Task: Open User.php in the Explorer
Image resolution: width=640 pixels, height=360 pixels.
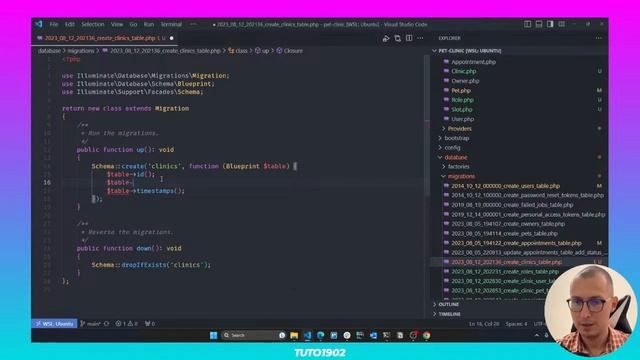Action: 462,119
